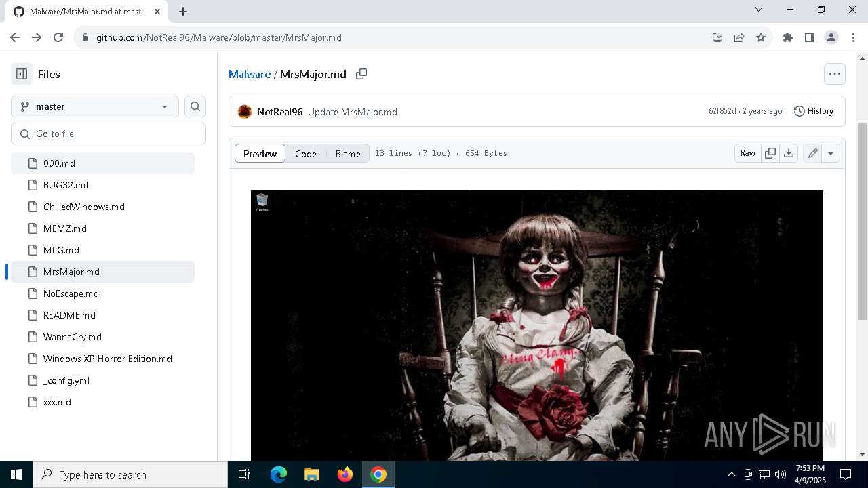Screen dimensions: 868x488
Task: Select MrsMajor.md in the file tree
Action: pyautogui.click(x=103, y=272)
